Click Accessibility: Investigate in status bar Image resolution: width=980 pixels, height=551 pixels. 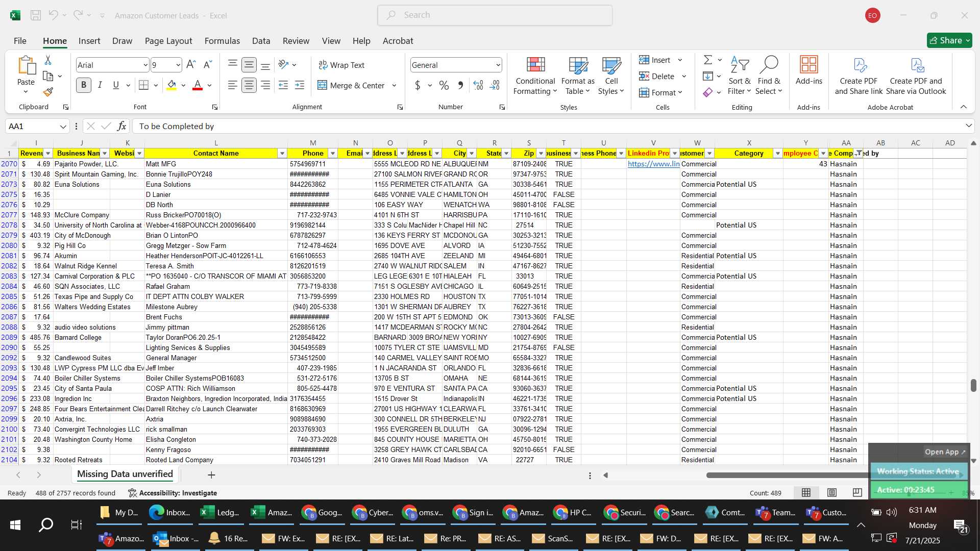coord(173,493)
